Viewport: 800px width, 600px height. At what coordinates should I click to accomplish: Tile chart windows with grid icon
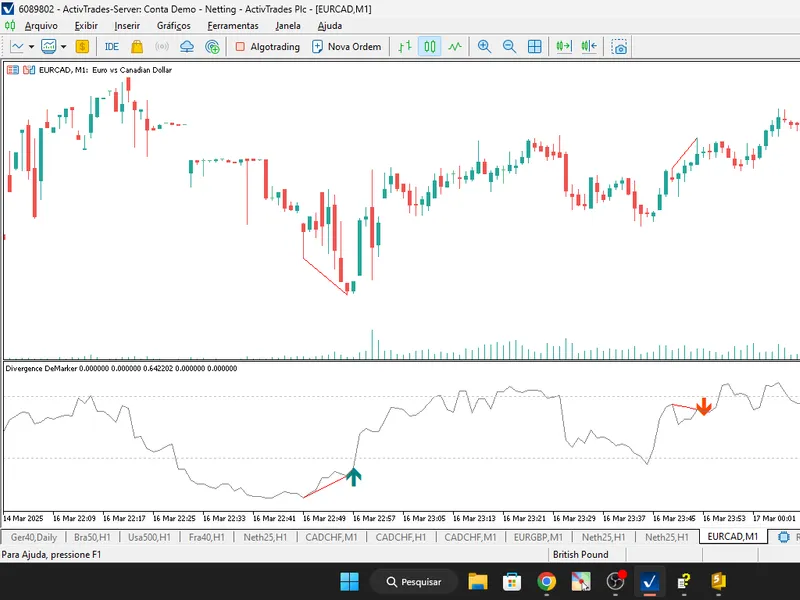(x=534, y=46)
